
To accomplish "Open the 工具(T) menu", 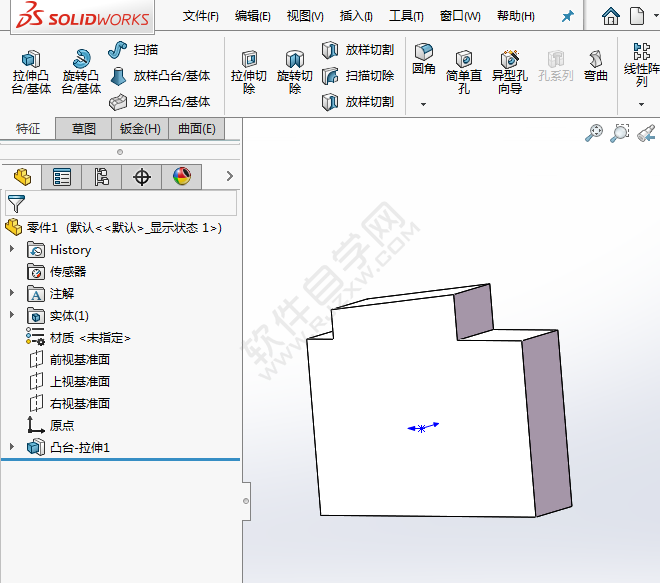I will point(406,16).
